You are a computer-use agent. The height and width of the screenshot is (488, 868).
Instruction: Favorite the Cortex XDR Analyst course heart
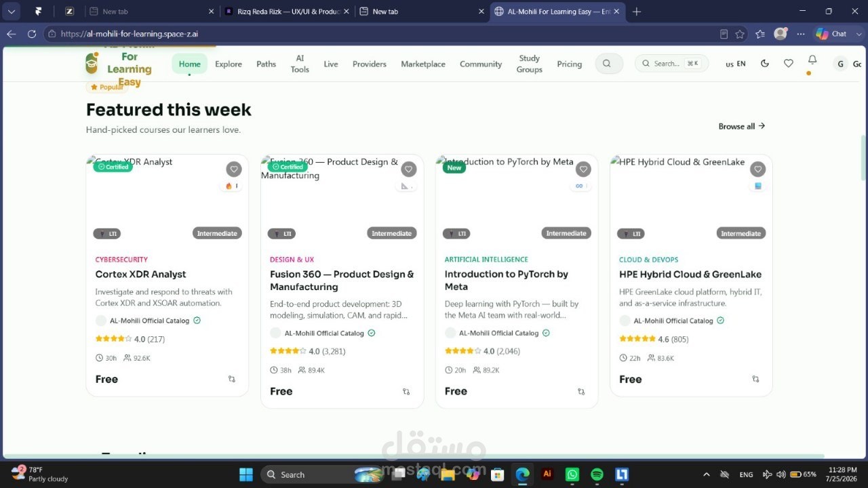pyautogui.click(x=234, y=169)
